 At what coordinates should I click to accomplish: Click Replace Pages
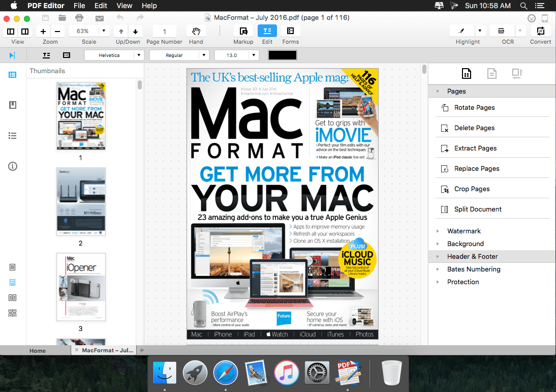click(x=492, y=168)
